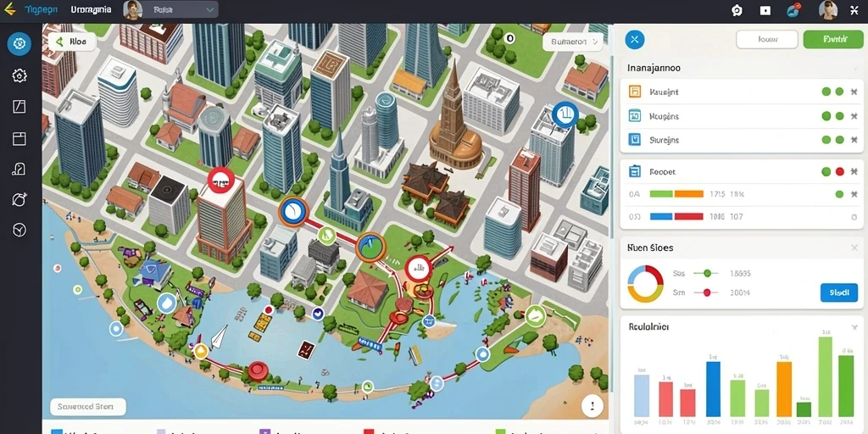The height and width of the screenshot is (434, 868).
Task: Click the star on Kougjns row
Action: pos(854,116)
